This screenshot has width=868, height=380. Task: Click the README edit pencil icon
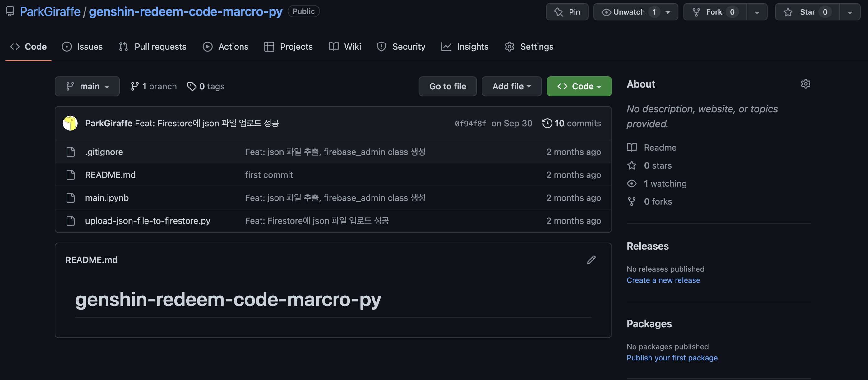(591, 260)
